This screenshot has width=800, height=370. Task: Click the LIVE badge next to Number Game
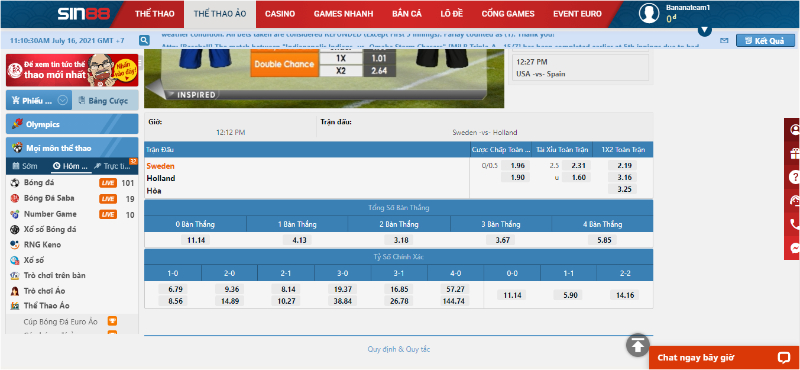tap(108, 214)
